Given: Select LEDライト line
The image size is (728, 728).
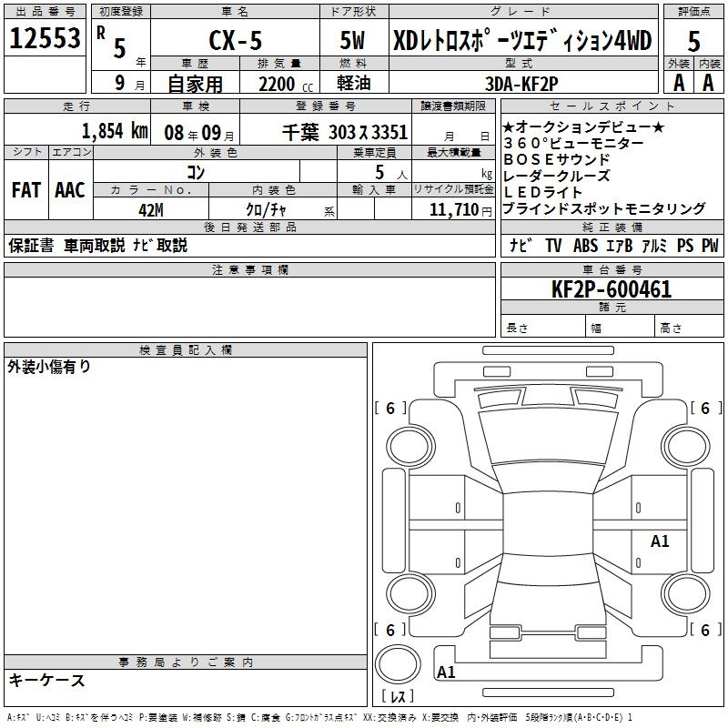Looking at the screenshot, I should 542,192.
